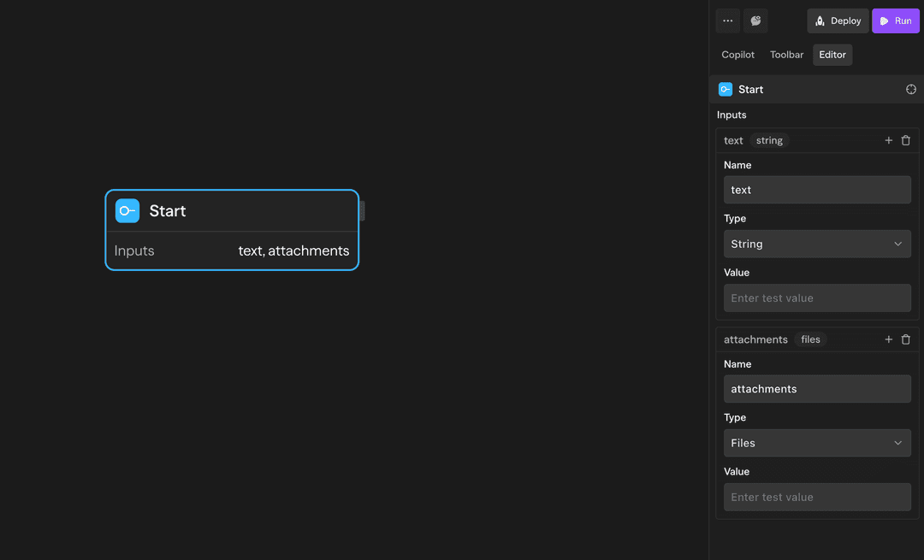Run the workflow
924x560 pixels.
895,20
